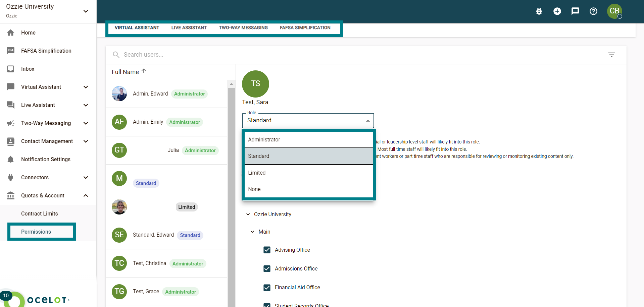Viewport: 644px width, 307px height.
Task: Click the Contact Management badge icon
Action: (11, 141)
